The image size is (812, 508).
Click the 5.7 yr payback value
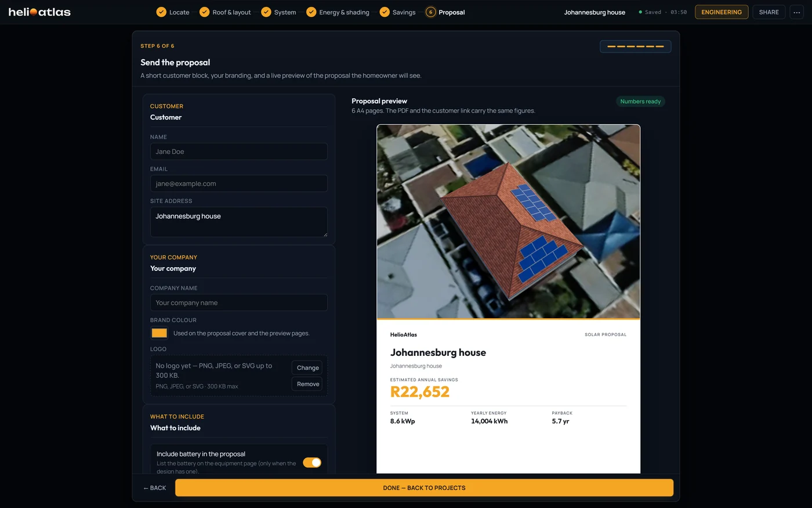[x=560, y=421]
